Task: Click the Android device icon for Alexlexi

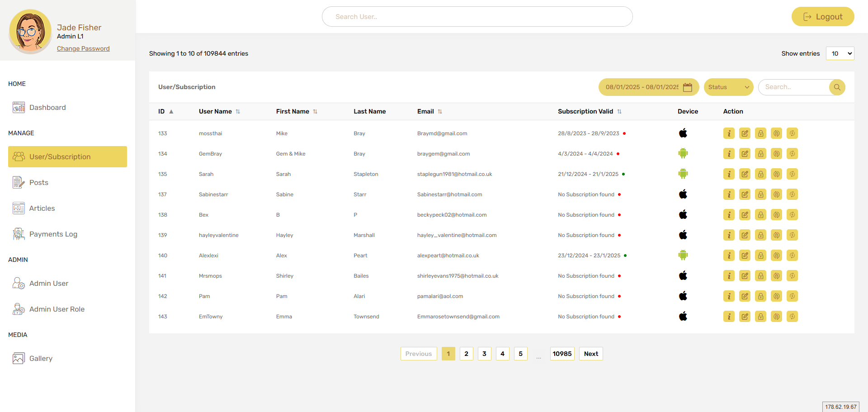Action: [683, 255]
